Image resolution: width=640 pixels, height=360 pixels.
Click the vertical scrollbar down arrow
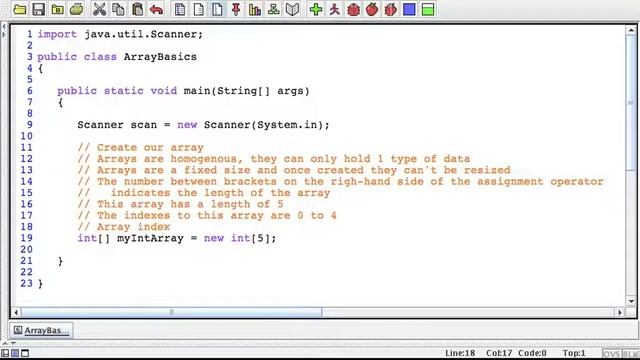point(631,301)
